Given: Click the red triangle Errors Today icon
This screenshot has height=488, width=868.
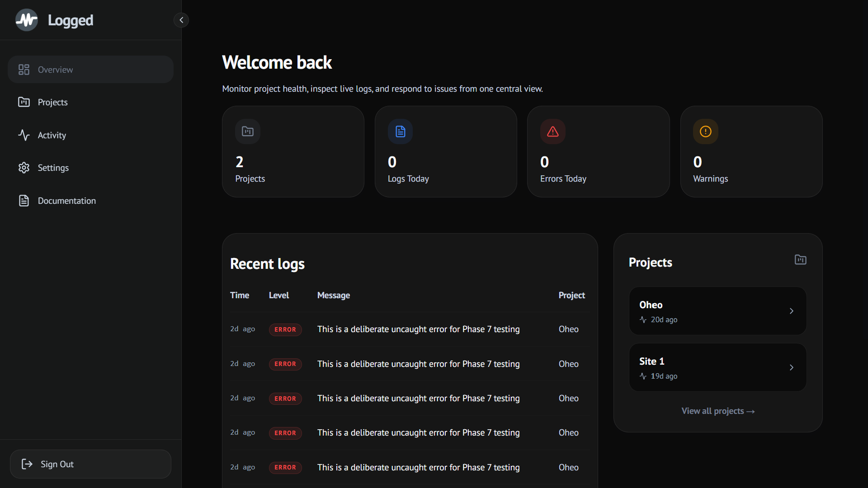Looking at the screenshot, I should pos(553,131).
